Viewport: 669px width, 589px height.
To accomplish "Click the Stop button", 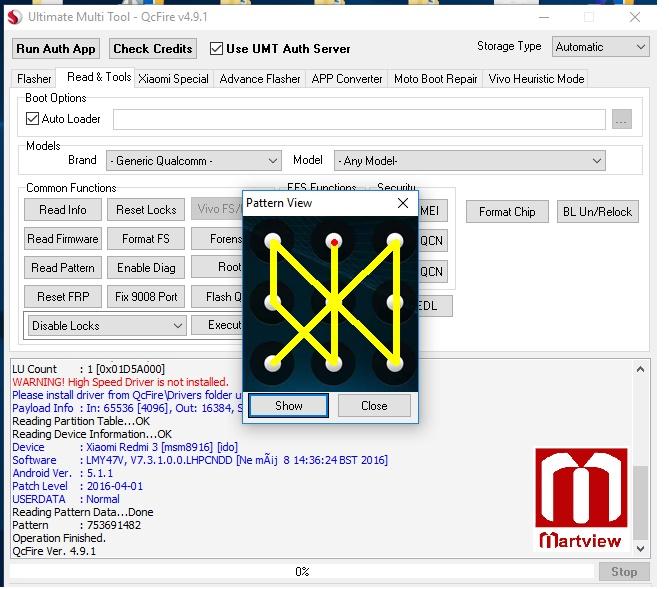I will (x=624, y=572).
